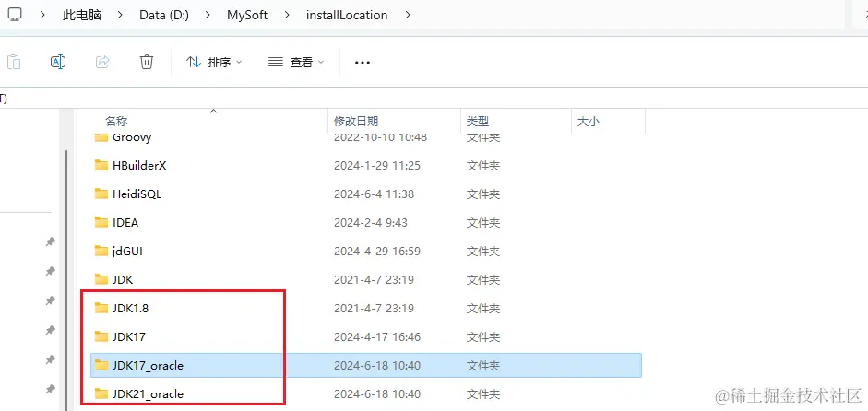Expand chevron after installLocation breadcrumb
868x411 pixels.
[x=408, y=15]
